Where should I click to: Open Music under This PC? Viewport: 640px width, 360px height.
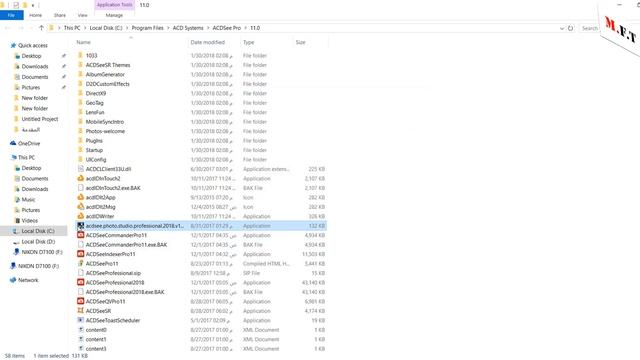pyautogui.click(x=28, y=200)
